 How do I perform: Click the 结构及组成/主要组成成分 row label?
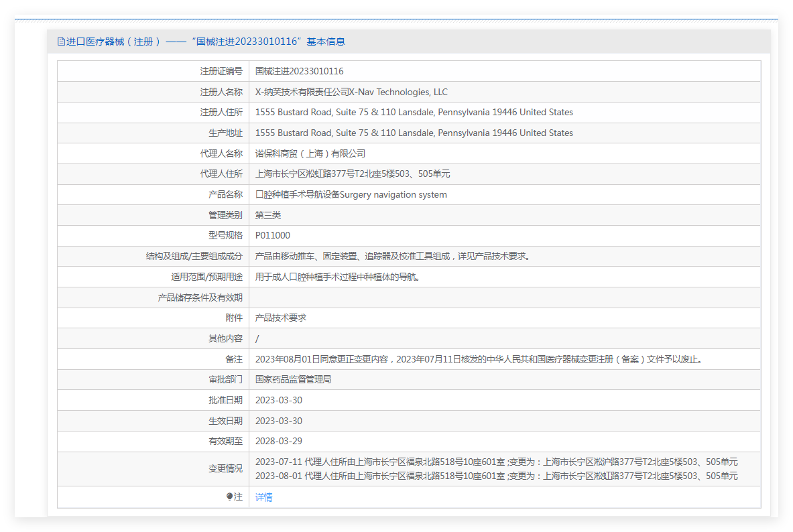tap(194, 256)
